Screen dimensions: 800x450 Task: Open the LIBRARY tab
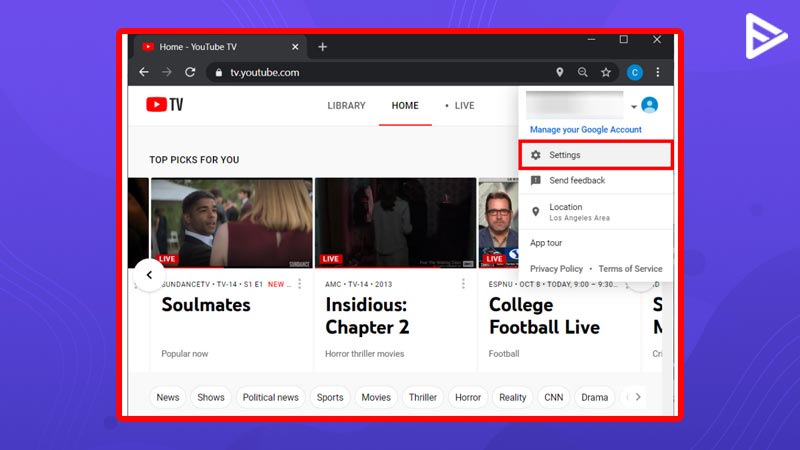click(x=346, y=106)
